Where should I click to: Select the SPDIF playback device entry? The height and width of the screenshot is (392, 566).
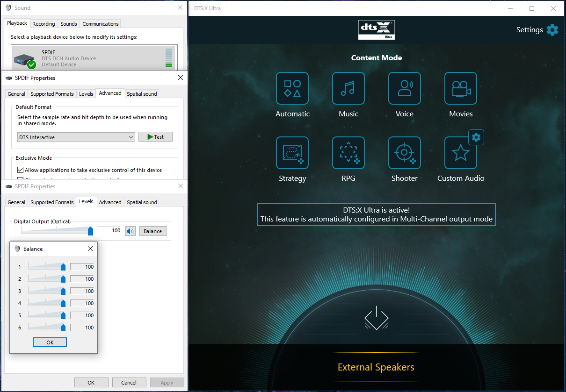click(x=94, y=58)
